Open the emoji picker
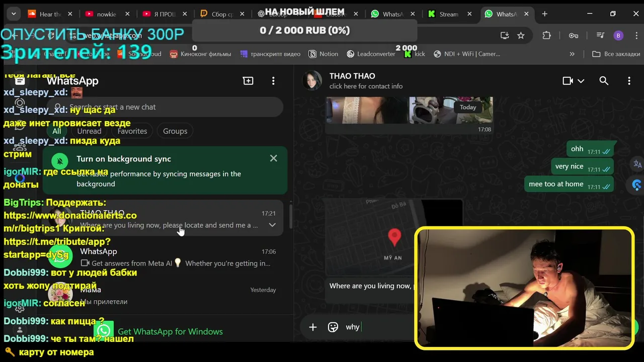 pyautogui.click(x=333, y=327)
